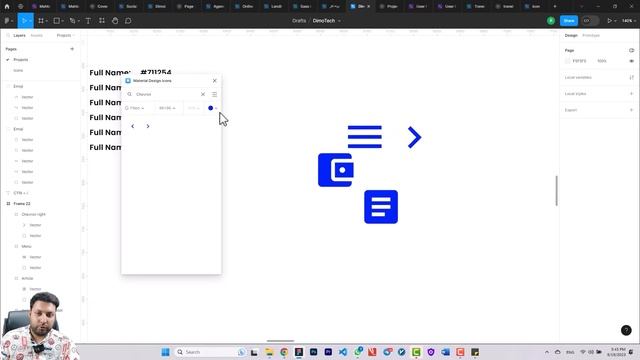The height and width of the screenshot is (360, 640).
Task: Click the Page options icon in Design panel
Action: coord(631,50)
